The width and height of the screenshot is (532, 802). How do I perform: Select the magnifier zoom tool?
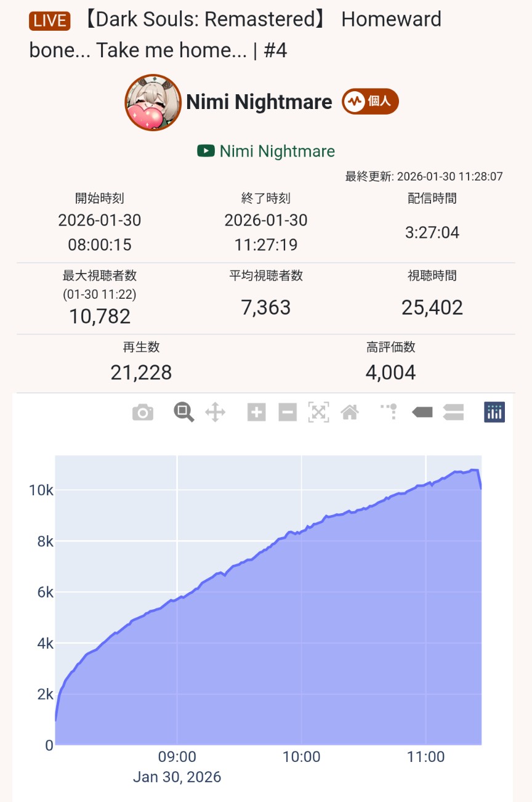coord(183,411)
